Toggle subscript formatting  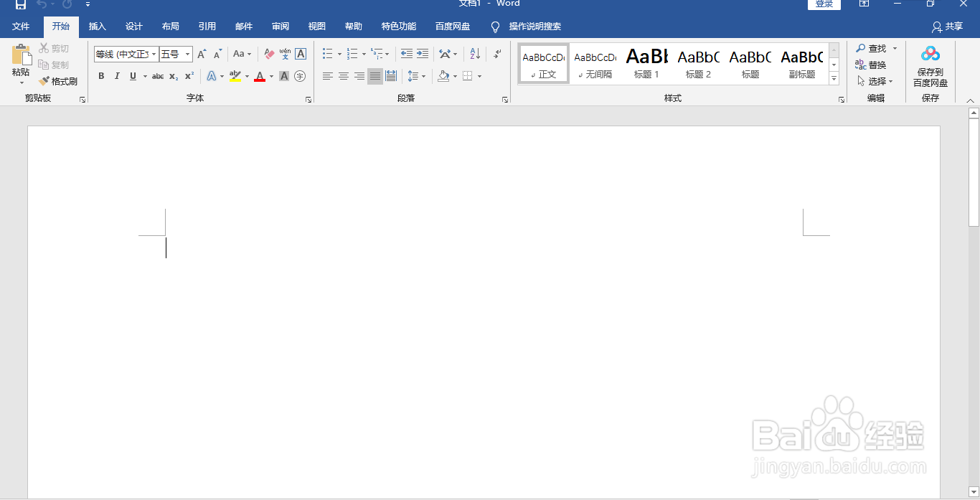tap(174, 76)
